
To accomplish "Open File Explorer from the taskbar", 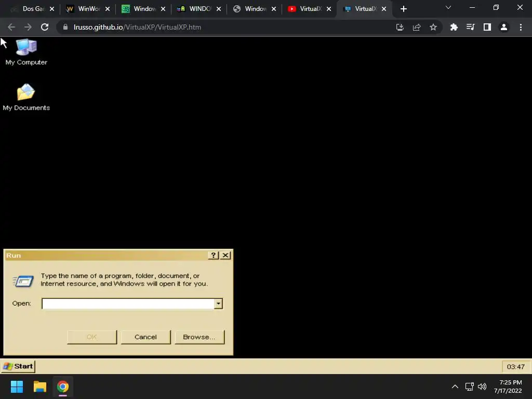I will [39, 387].
